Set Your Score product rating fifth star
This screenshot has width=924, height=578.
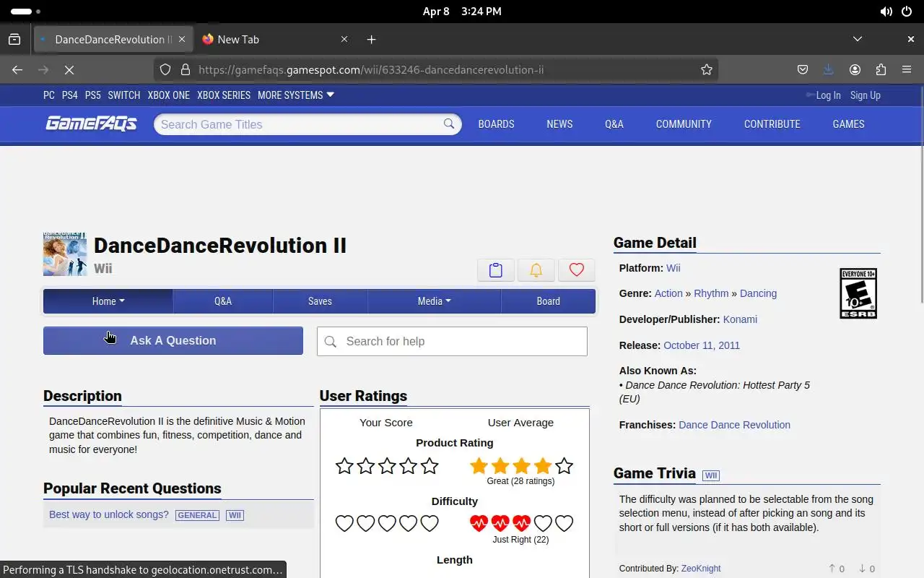[x=430, y=466]
